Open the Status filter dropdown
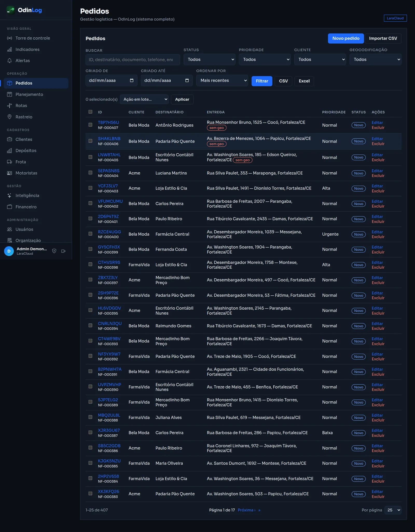Screen dimensions: 415x532 click(209, 59)
